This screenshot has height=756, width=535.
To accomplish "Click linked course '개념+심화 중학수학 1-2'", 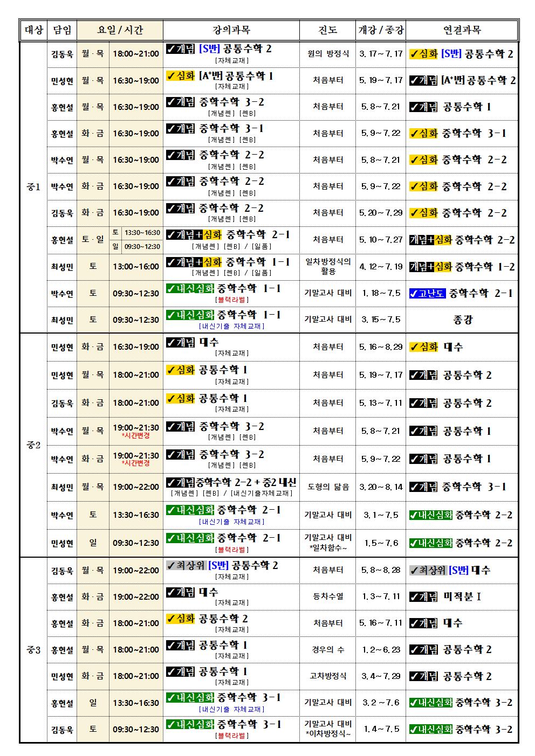I will point(462,266).
